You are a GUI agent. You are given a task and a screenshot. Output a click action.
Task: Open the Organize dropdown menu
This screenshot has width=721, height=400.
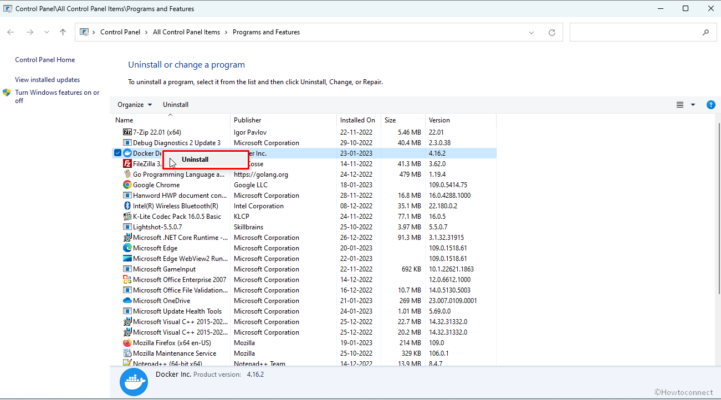pos(134,105)
